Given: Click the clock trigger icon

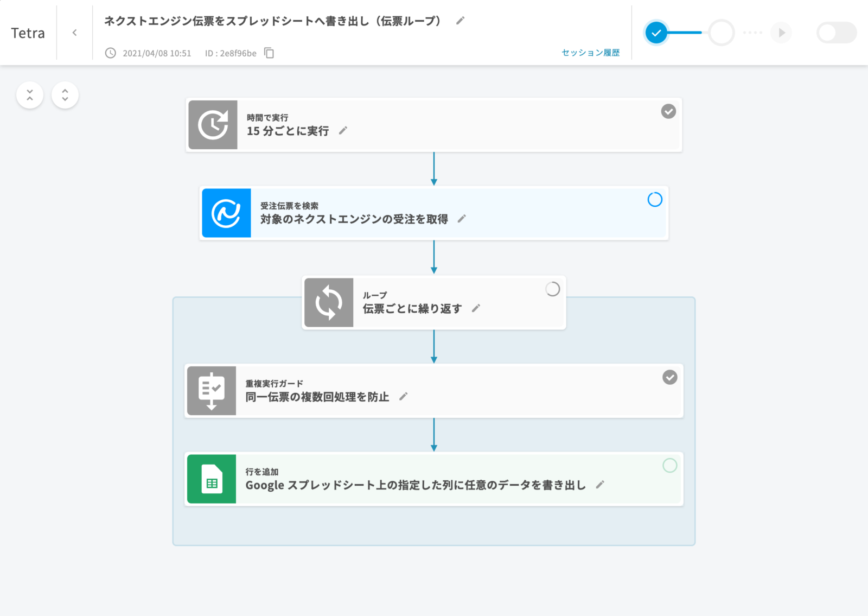Looking at the screenshot, I should click(x=213, y=125).
